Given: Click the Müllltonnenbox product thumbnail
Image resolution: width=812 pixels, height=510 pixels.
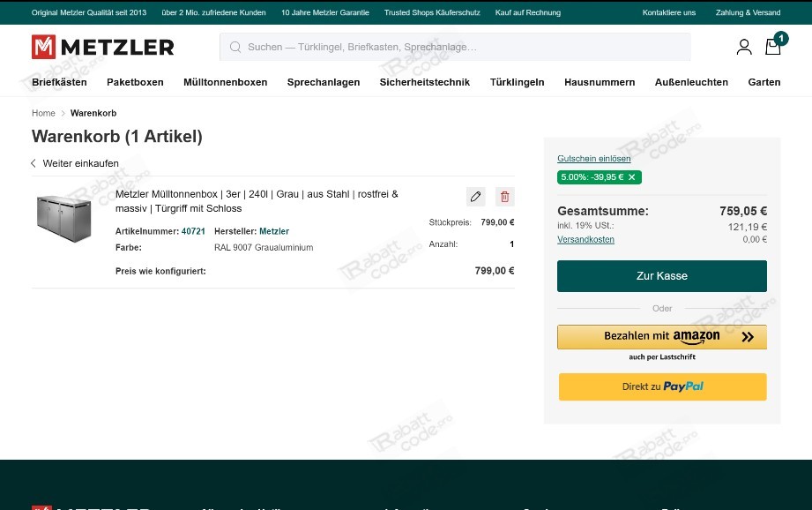Looking at the screenshot, I should 63,218.
